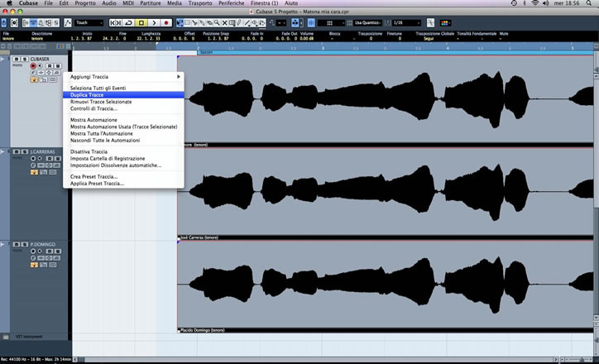This screenshot has height=364, width=599.
Task: Toggle Snap to Zero Crossing icon
Action: (430, 23)
